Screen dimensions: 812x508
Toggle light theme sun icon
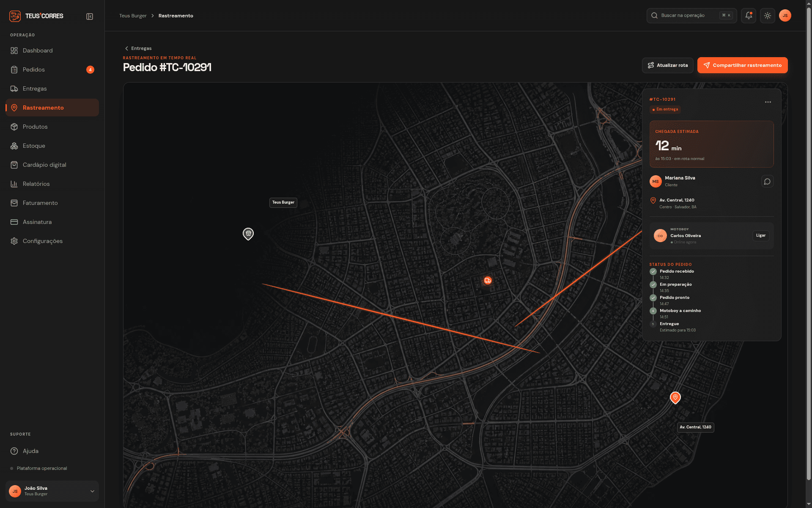768,16
